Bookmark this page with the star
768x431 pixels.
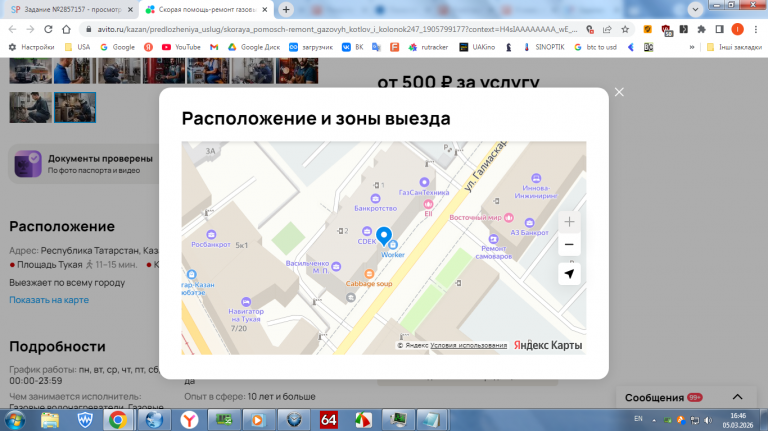(x=625, y=29)
